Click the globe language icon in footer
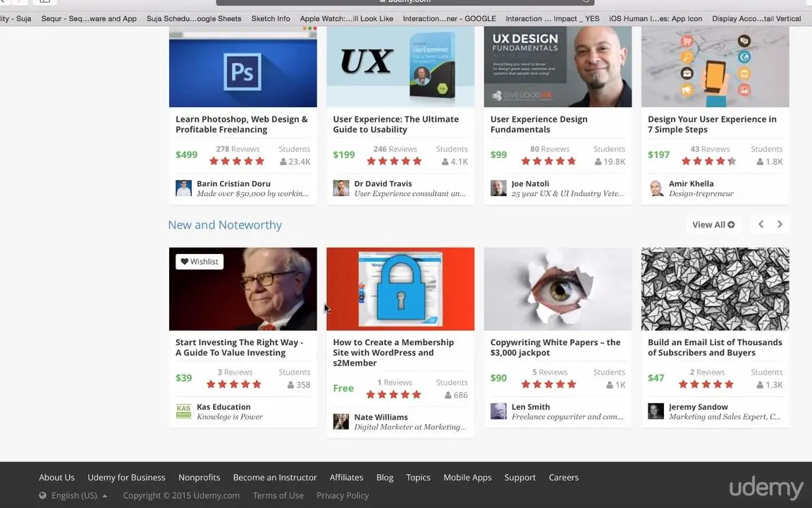This screenshot has height=508, width=812. (x=42, y=495)
